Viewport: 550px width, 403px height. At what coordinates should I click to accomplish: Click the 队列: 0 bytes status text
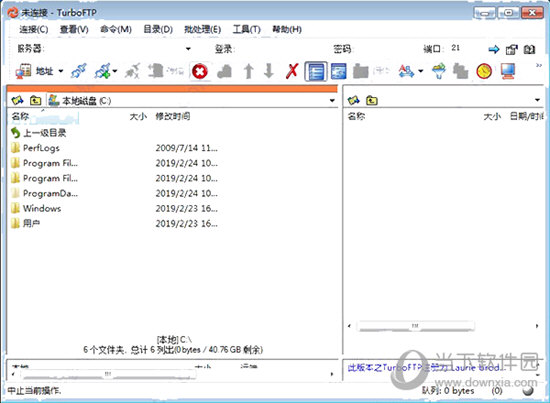coord(448,390)
